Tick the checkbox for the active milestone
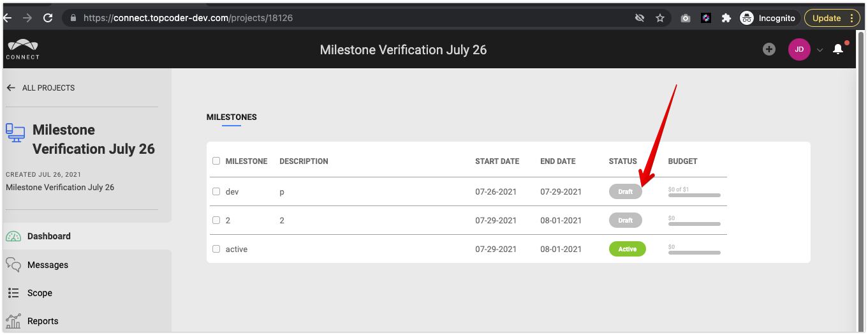Viewport: 868px width, 335px height. pos(216,249)
